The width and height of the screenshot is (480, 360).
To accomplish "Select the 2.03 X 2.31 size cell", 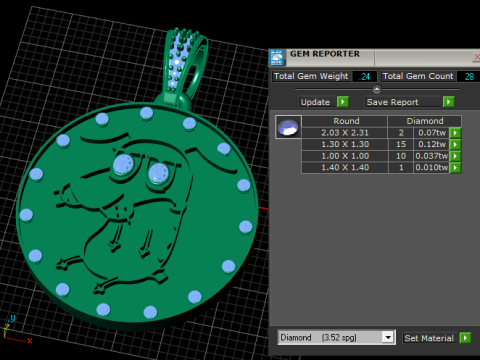I will [345, 133].
